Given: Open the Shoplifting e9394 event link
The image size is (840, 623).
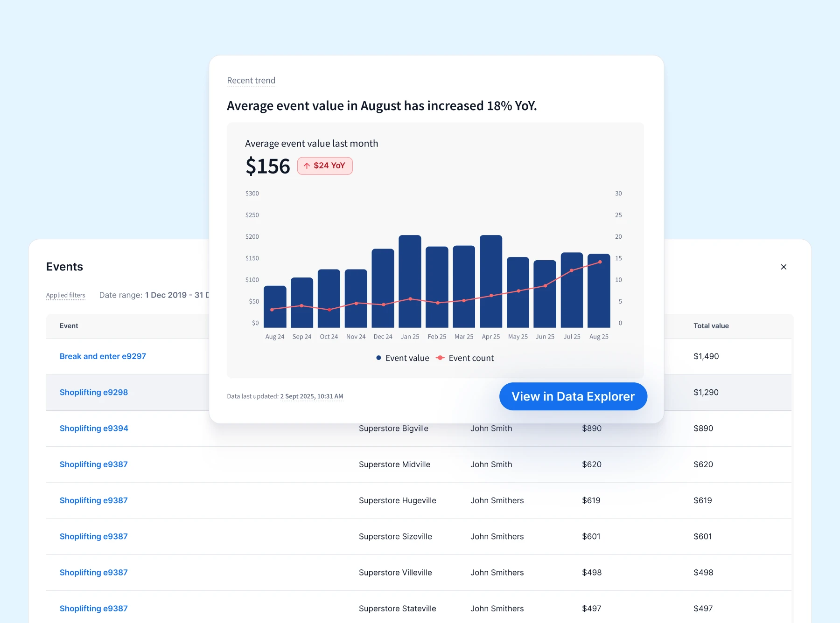Looking at the screenshot, I should pos(94,428).
